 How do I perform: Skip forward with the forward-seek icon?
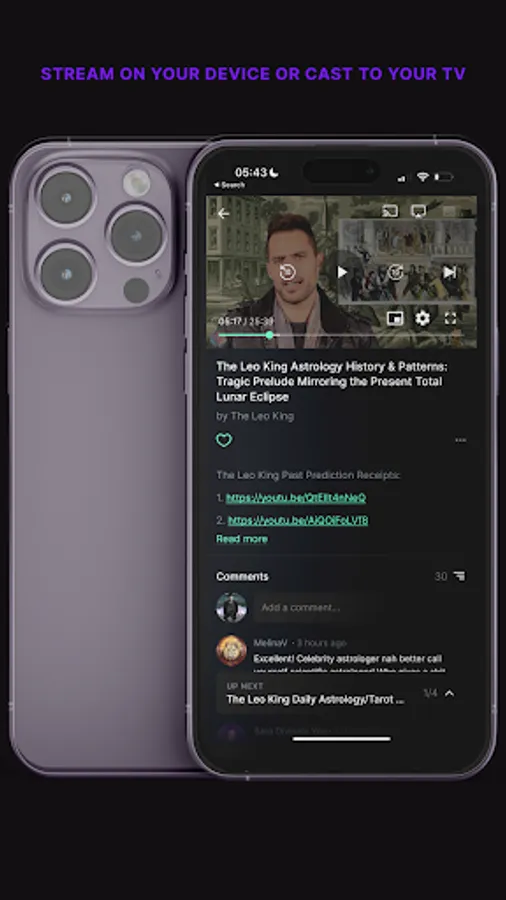tap(395, 271)
